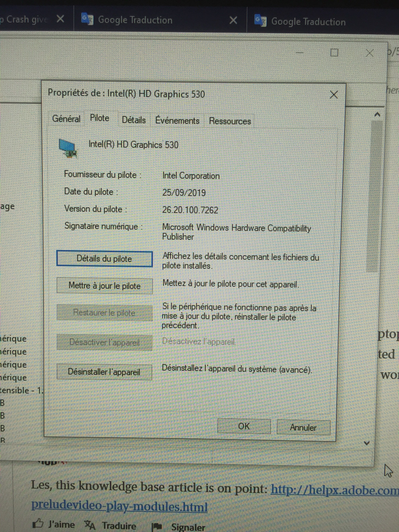Close the first Google Traduction browser tab

tap(233, 21)
